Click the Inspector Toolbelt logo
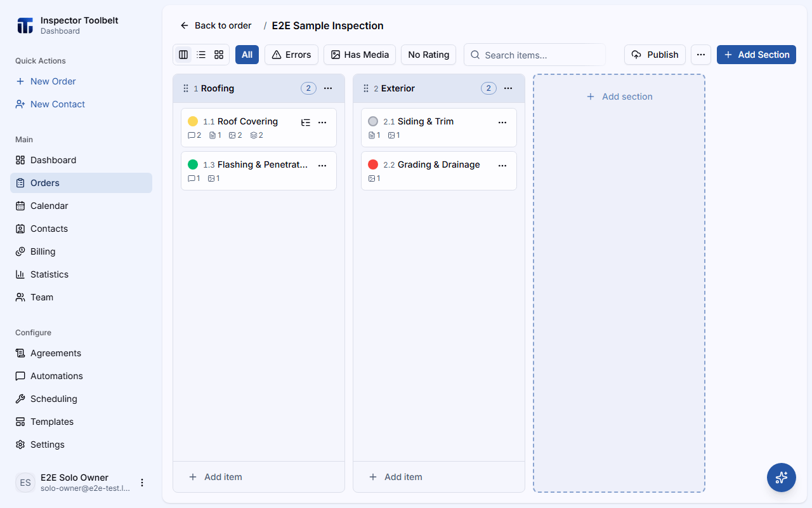The height and width of the screenshot is (508, 812). point(25,25)
